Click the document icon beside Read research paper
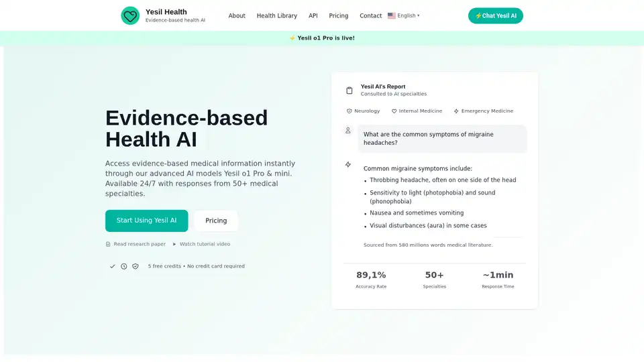 coord(108,244)
